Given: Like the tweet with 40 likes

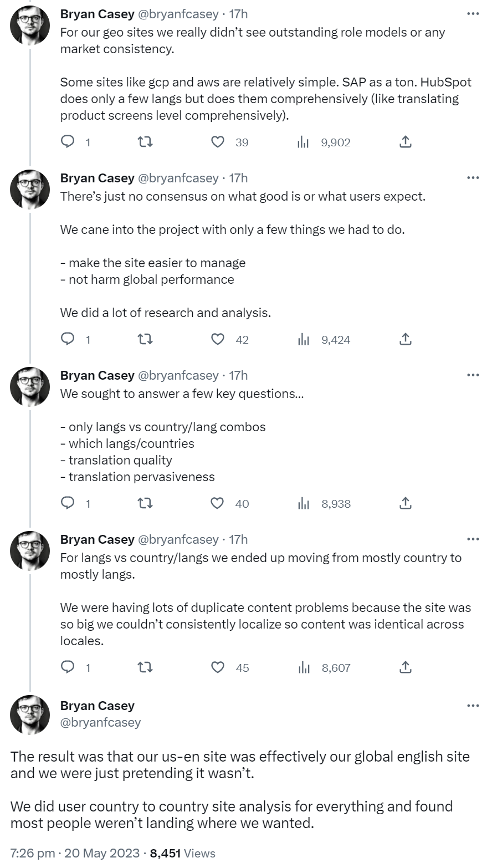Looking at the screenshot, I should 218,503.
